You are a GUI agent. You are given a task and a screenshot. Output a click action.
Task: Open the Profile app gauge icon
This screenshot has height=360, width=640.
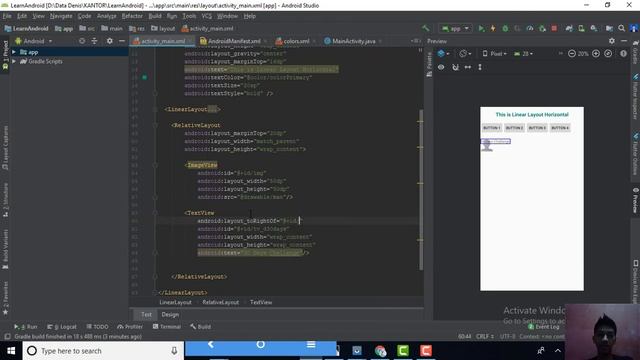530,28
